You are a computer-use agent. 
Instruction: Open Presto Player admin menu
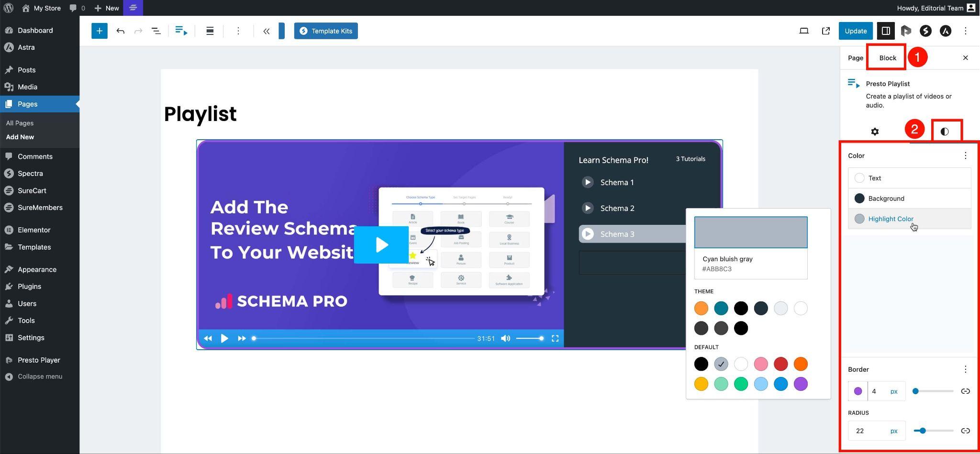click(40, 360)
